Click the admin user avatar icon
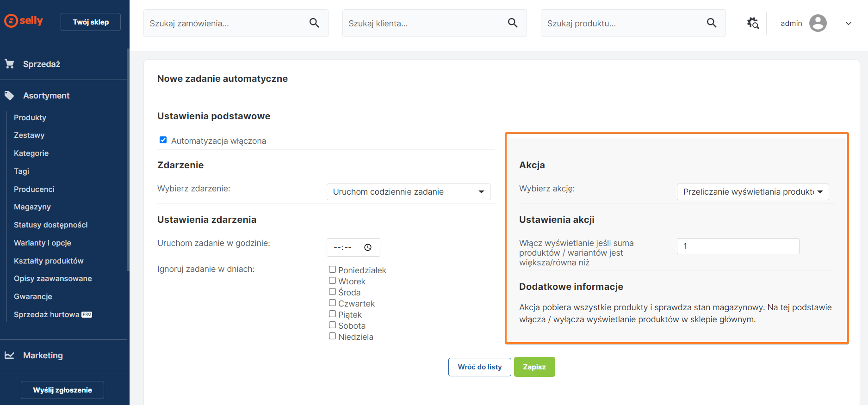This screenshot has width=868, height=405. (818, 23)
